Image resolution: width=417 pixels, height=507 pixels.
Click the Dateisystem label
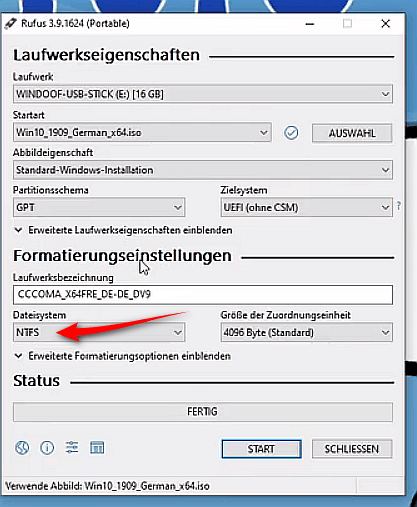tap(39, 315)
